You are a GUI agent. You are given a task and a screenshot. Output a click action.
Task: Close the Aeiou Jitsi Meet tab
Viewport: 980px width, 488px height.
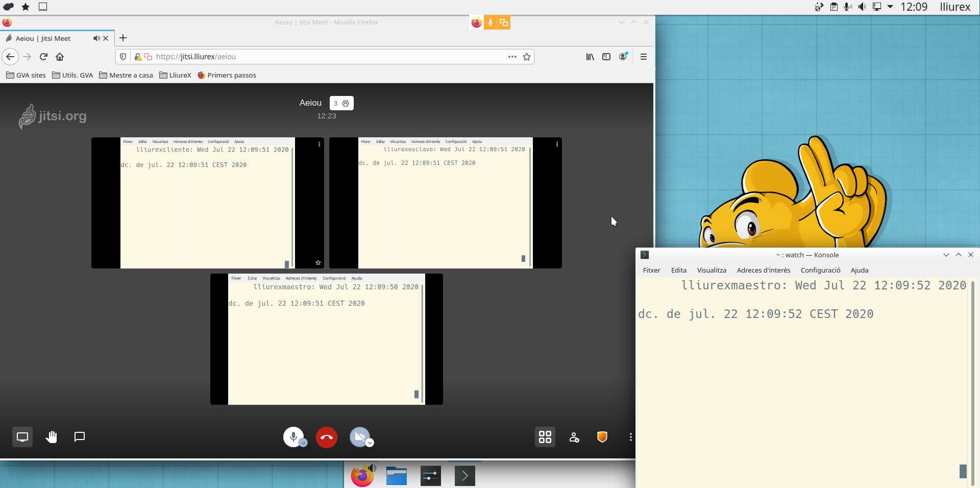point(106,38)
